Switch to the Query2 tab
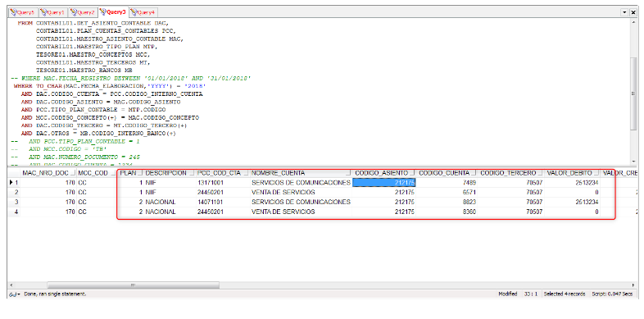 tap(83, 12)
